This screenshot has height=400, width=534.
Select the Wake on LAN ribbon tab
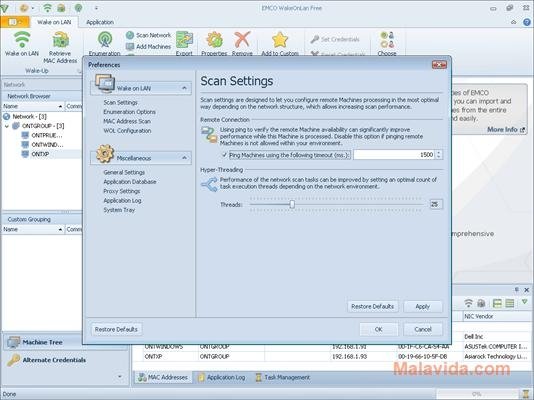pos(54,22)
